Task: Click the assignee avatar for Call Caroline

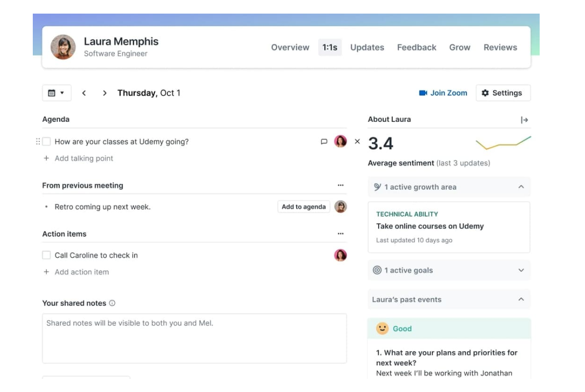Action: (x=340, y=255)
